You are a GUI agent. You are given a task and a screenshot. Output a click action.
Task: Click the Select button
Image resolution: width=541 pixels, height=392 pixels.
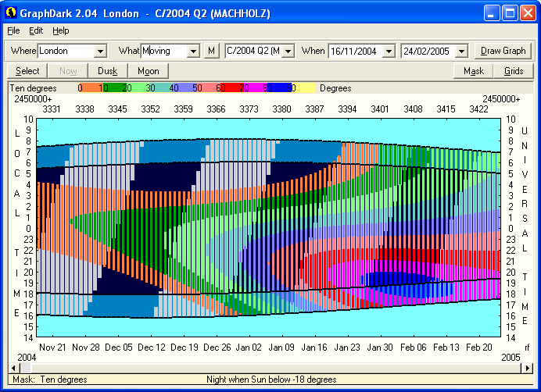coord(27,71)
